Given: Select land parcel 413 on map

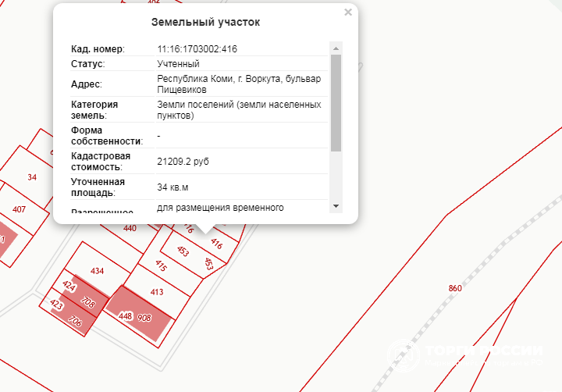Looking at the screenshot, I should click(x=157, y=291).
